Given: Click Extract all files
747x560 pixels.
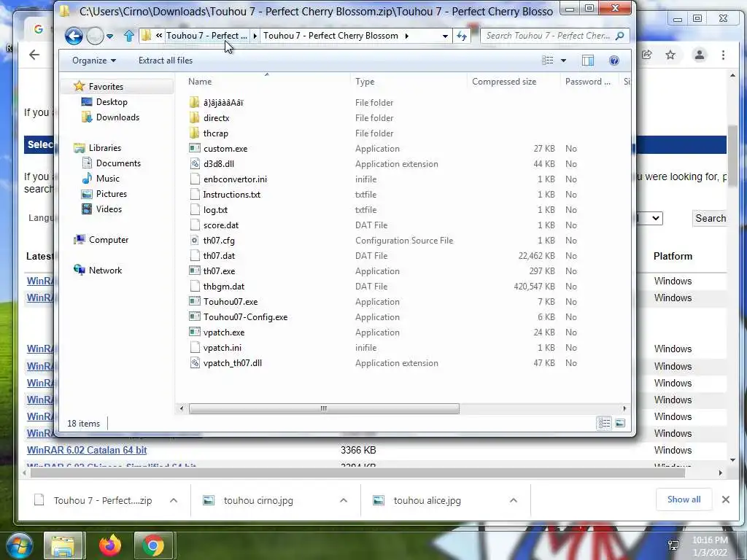Looking at the screenshot, I should (166, 61).
